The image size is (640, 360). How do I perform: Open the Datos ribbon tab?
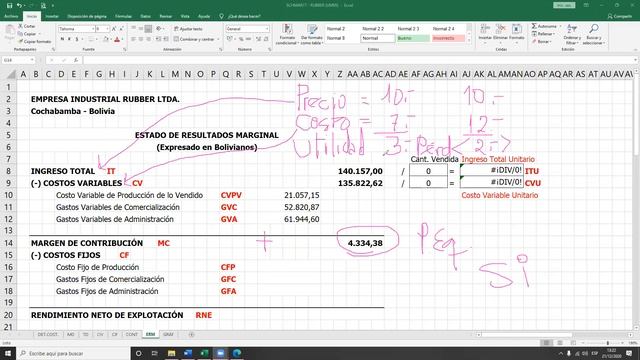point(145,16)
